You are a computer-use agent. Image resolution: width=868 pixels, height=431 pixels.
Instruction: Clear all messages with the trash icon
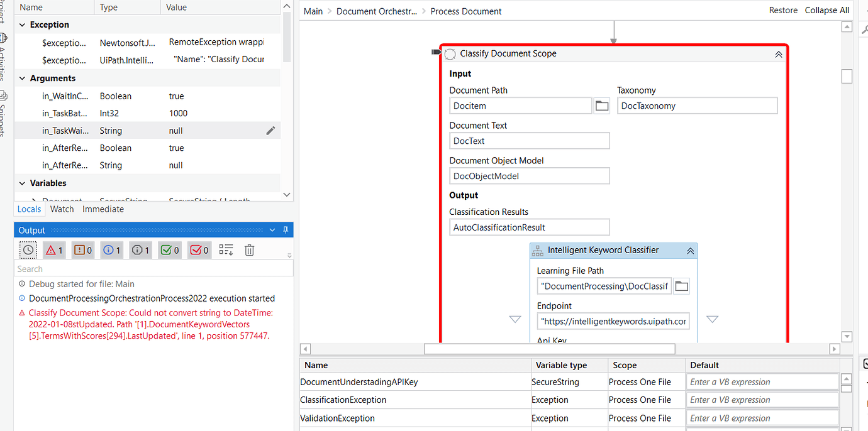pos(249,249)
